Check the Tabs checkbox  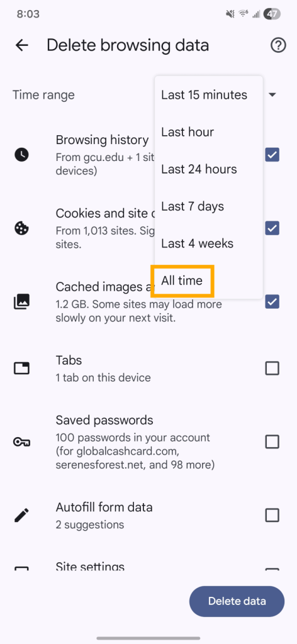272,368
